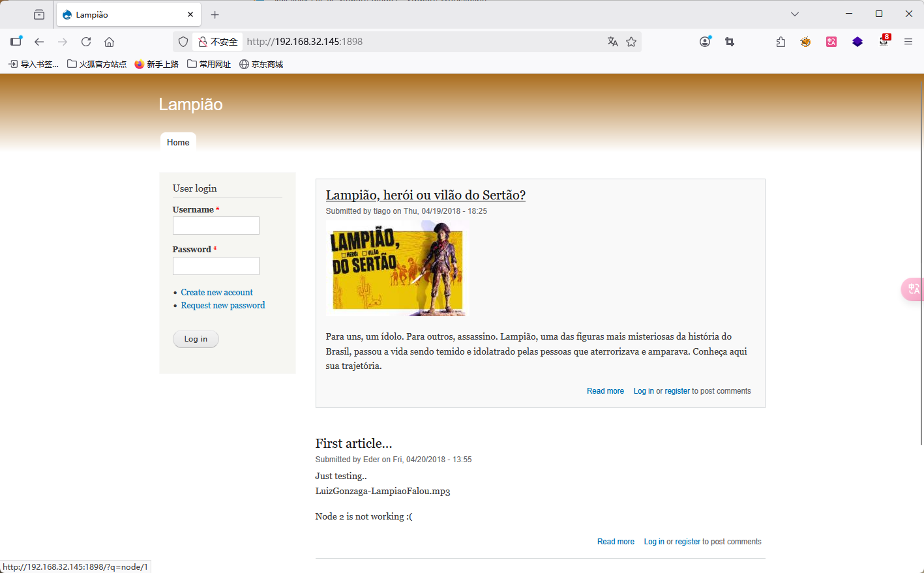
Task: Click Read more under First article
Action: (x=616, y=542)
